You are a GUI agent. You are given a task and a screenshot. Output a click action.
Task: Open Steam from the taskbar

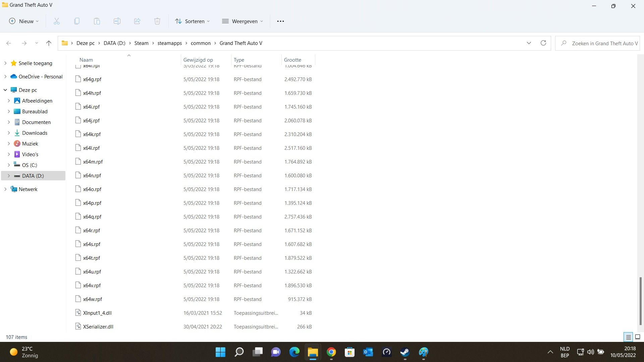(x=405, y=352)
